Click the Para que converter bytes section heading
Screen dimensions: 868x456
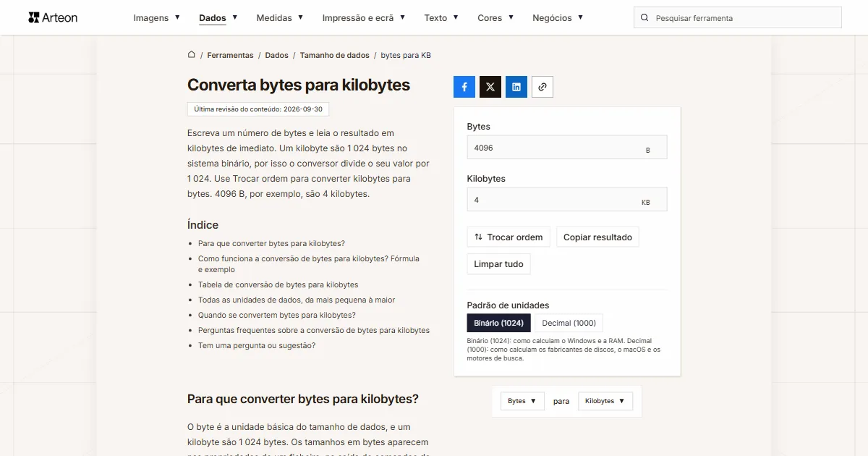point(303,399)
